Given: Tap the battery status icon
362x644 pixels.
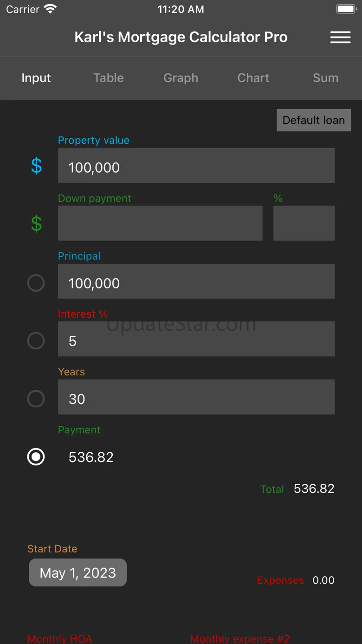Looking at the screenshot, I should [346, 9].
